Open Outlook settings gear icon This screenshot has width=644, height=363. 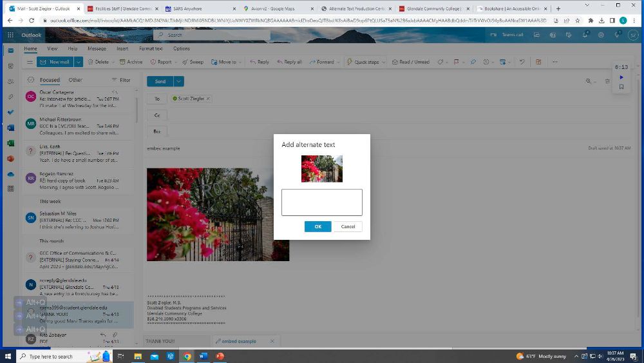click(x=601, y=35)
